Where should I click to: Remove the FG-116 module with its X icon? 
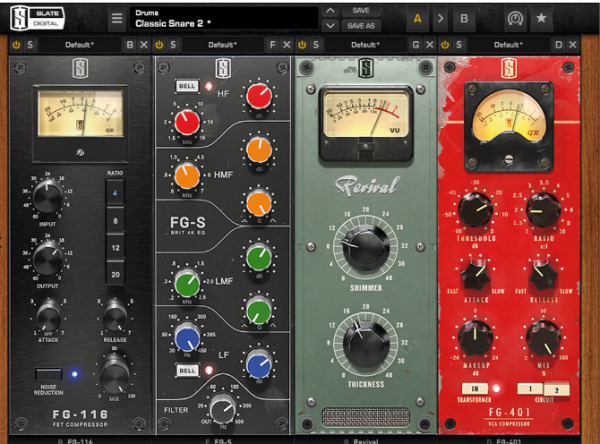(144, 46)
